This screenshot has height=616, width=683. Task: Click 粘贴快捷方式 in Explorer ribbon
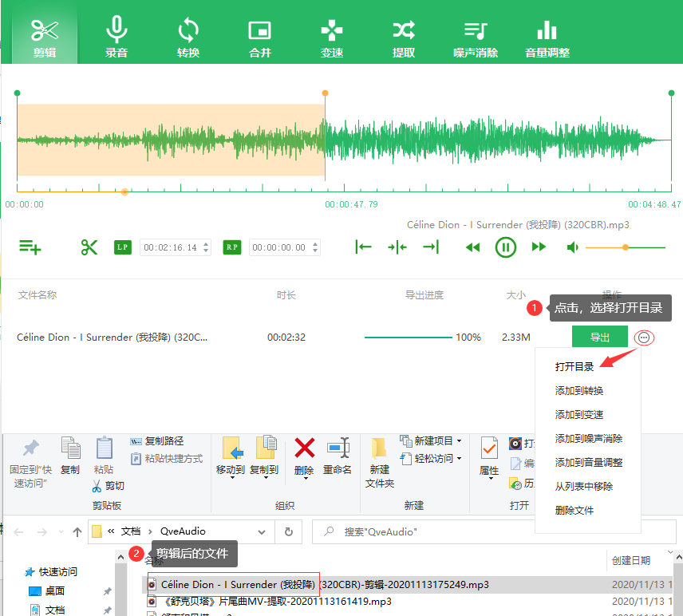(167, 458)
